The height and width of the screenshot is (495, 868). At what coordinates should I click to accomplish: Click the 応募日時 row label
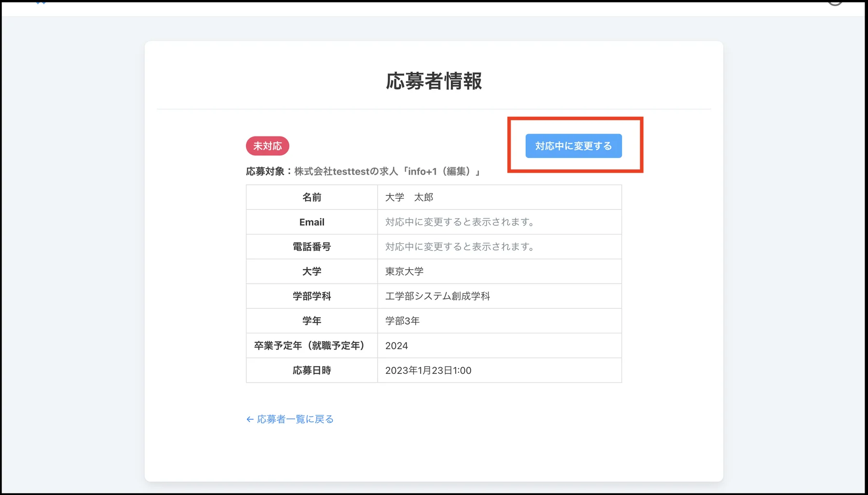(312, 370)
